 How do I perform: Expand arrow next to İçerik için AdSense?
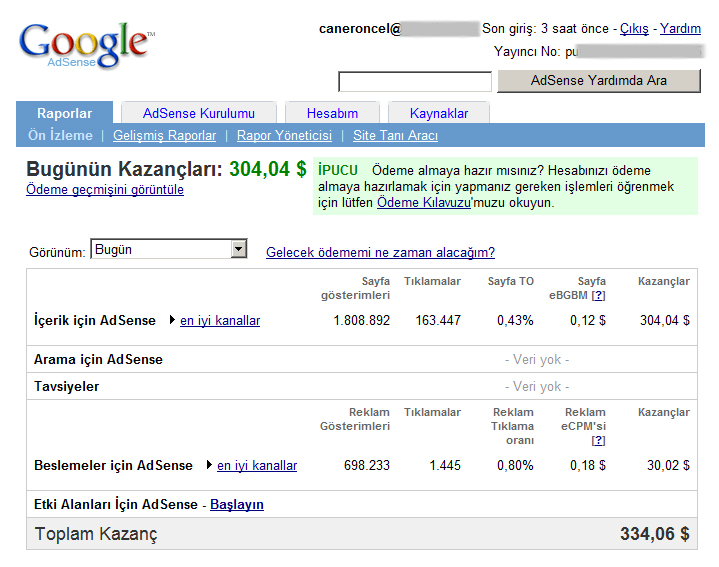point(172,321)
